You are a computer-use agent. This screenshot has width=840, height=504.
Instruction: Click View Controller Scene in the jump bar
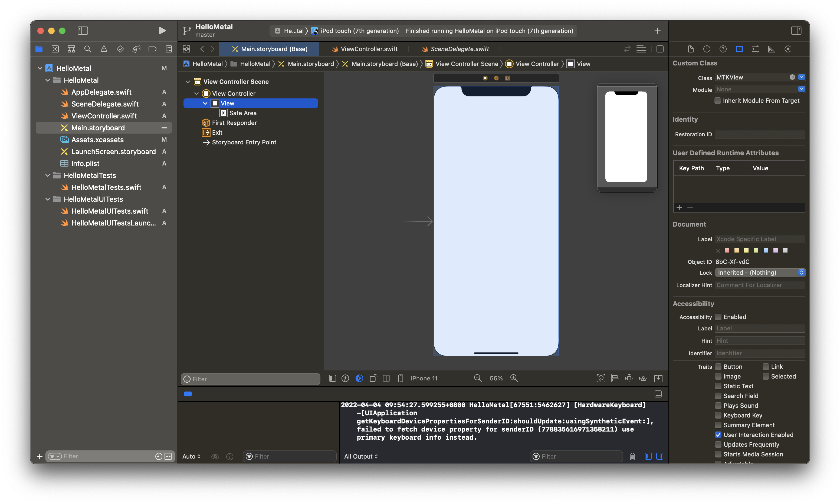[462, 64]
